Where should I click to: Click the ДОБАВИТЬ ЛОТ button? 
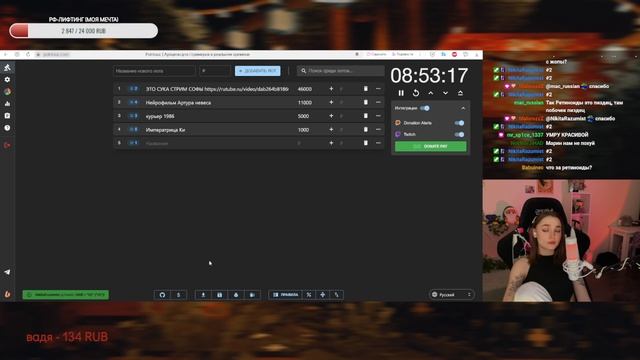[258, 71]
